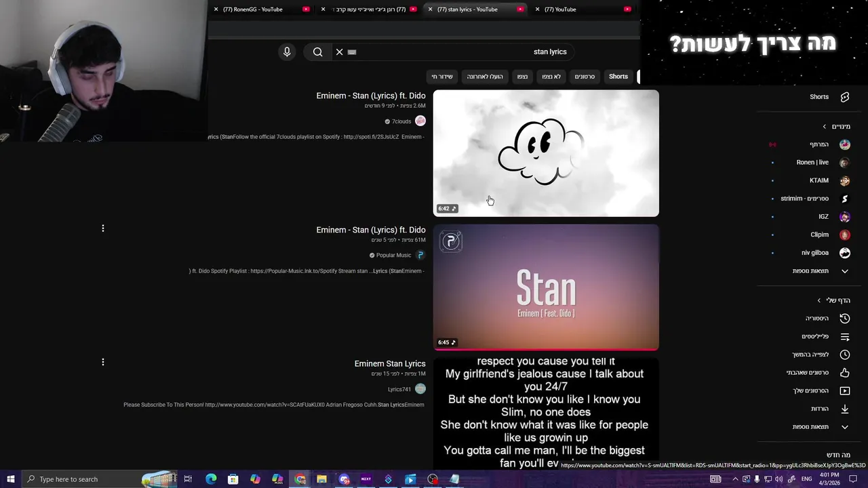Viewport: 868px width, 488px height.
Task: Open the volume control in system tray
Action: click(x=779, y=479)
